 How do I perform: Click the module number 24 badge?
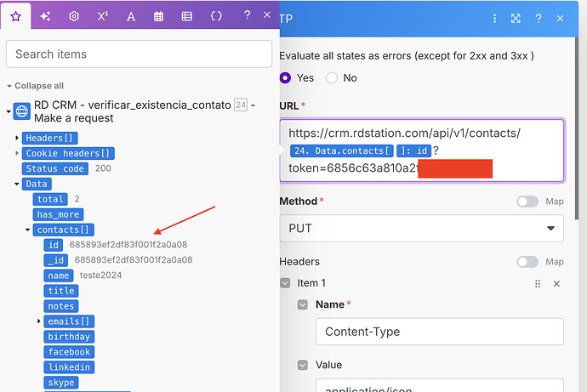pyautogui.click(x=241, y=105)
